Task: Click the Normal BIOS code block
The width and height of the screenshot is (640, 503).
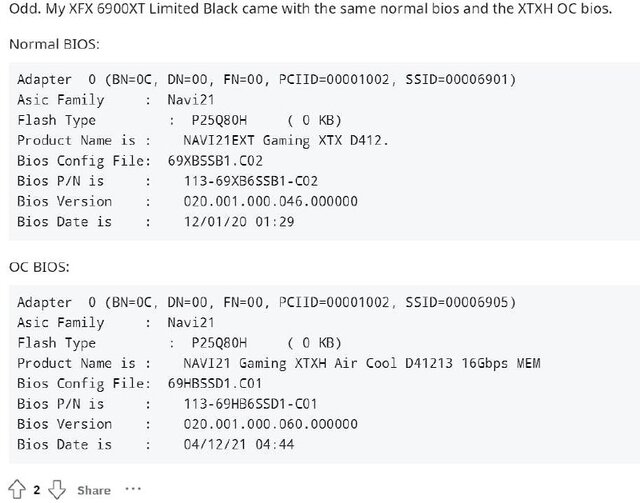Action: coord(320,150)
